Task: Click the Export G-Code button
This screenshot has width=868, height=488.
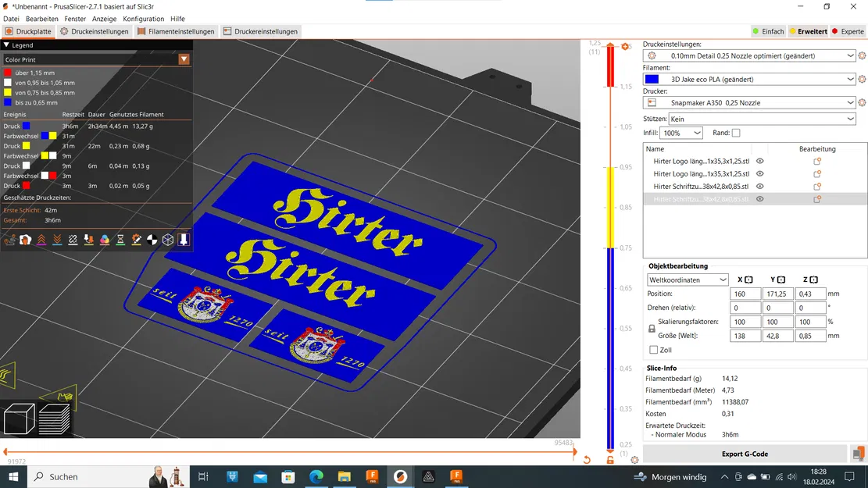Action: 745,454
